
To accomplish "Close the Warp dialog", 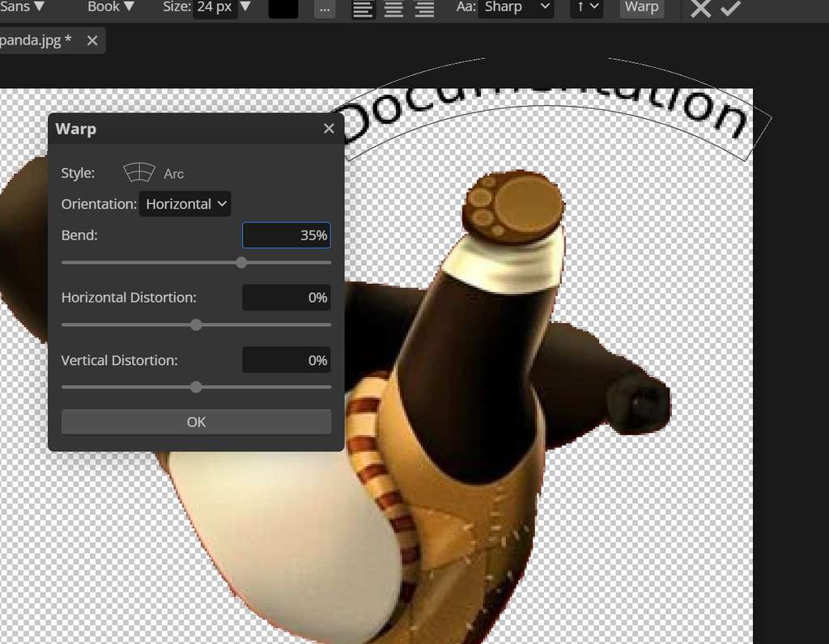I will click(x=329, y=129).
